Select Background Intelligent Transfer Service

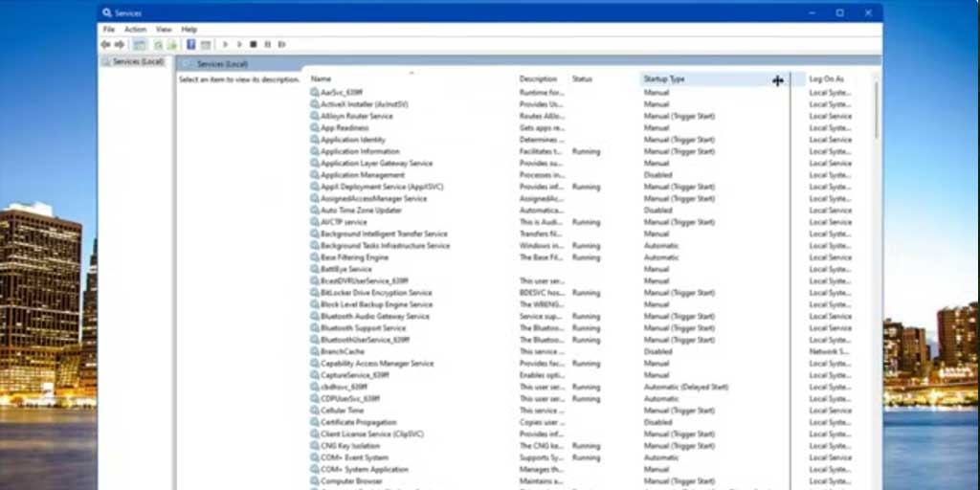[384, 234]
